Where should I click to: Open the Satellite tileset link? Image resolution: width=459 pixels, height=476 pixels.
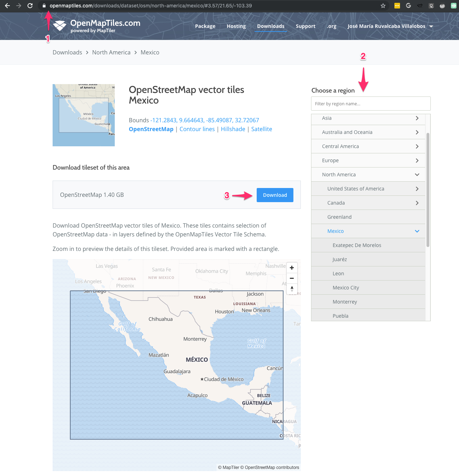click(262, 129)
